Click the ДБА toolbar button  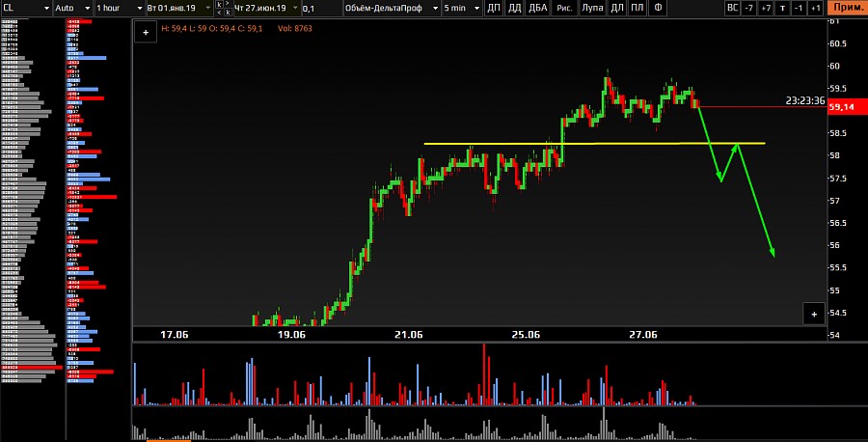coord(538,8)
